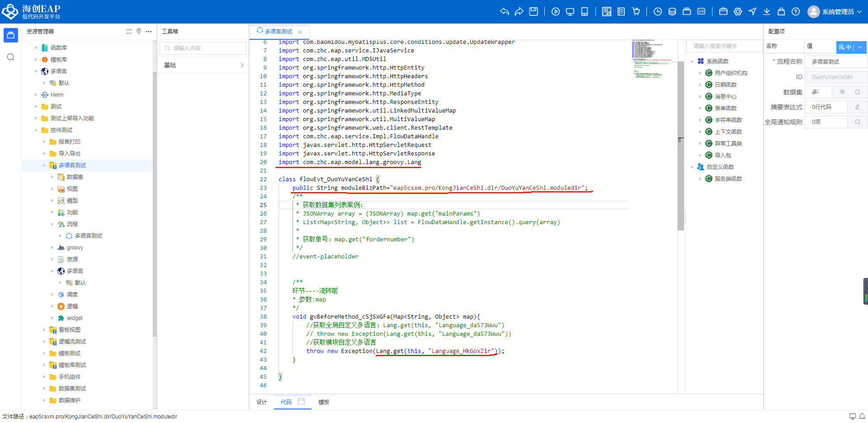The image size is (868, 423).
Task: Toggle the sync arrows icon in 资源管理器
Action: coord(129,31)
